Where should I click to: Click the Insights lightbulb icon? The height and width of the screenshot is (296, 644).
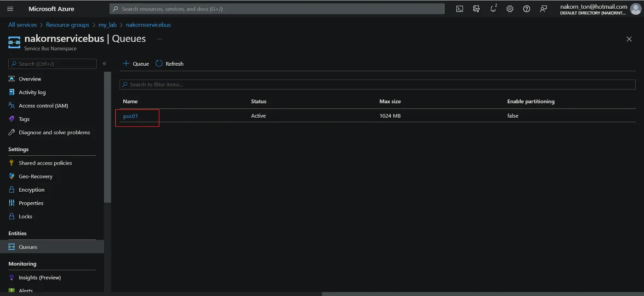coord(12,277)
